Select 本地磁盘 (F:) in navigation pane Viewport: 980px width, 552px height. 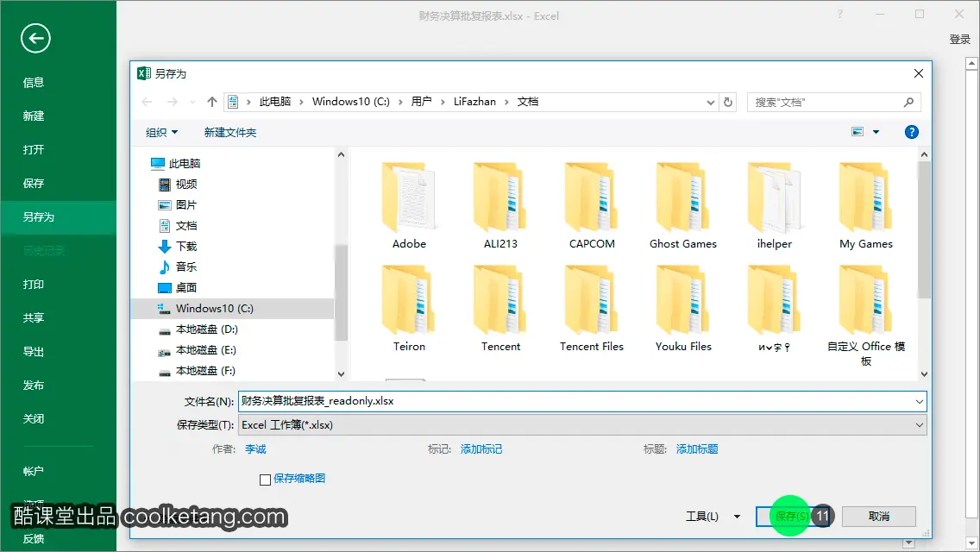(x=198, y=370)
